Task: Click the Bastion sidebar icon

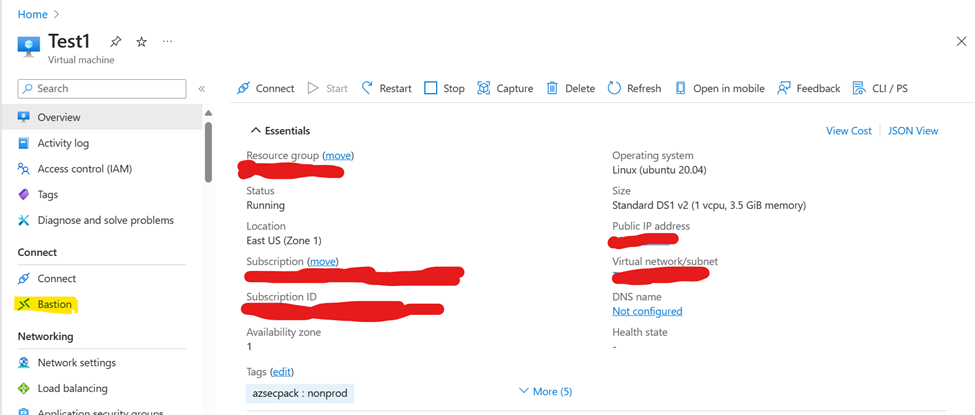Action: (x=24, y=304)
